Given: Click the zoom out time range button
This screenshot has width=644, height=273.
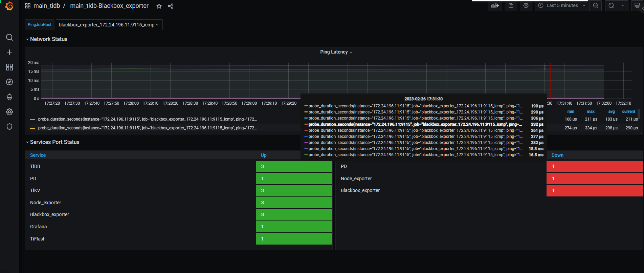Looking at the screenshot, I should click(596, 6).
